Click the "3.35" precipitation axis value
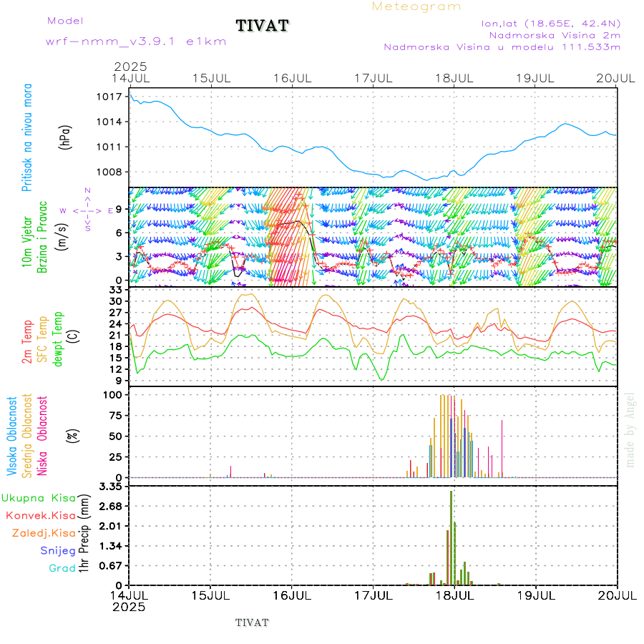 [111, 487]
